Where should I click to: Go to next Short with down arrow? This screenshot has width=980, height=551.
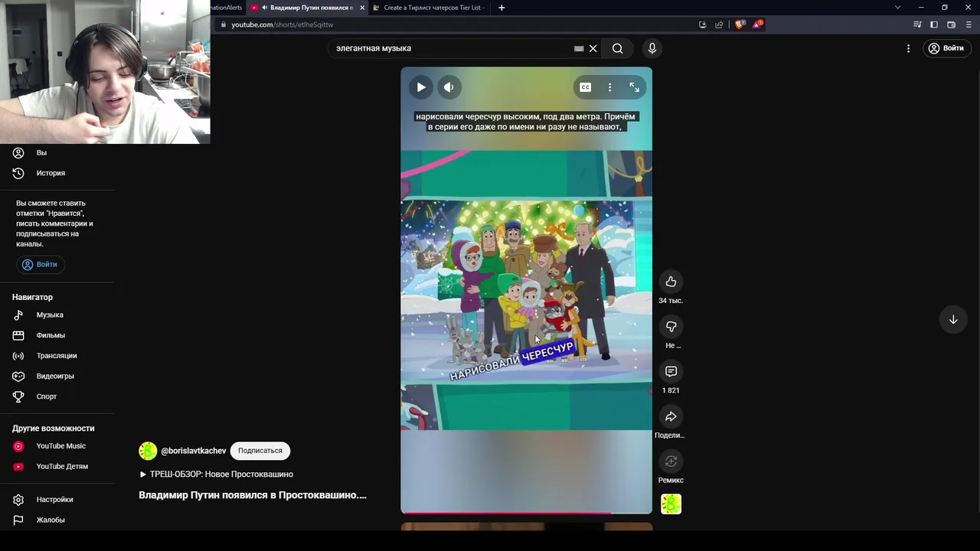click(x=953, y=320)
